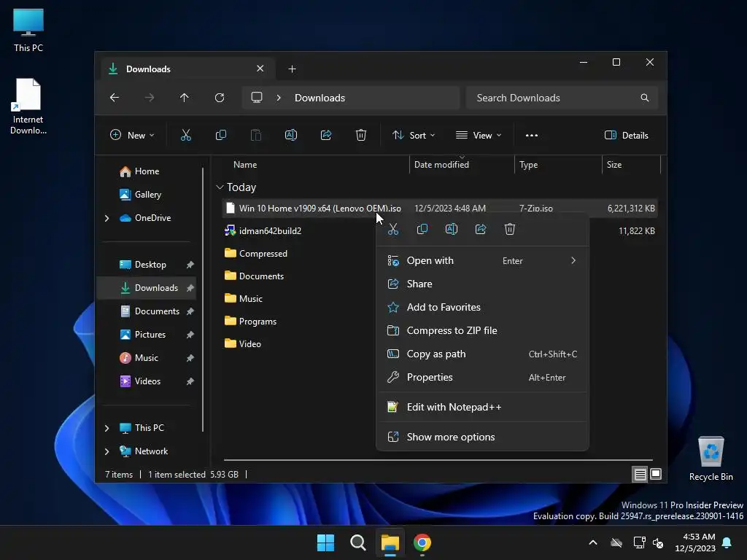
Task: Click the Cut icon in the toolbar
Action: pyautogui.click(x=186, y=135)
